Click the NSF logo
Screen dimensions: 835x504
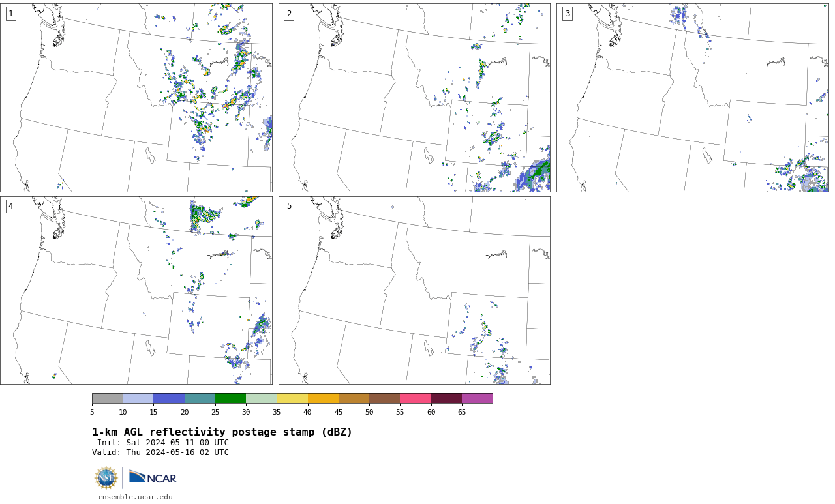pyautogui.click(x=106, y=478)
